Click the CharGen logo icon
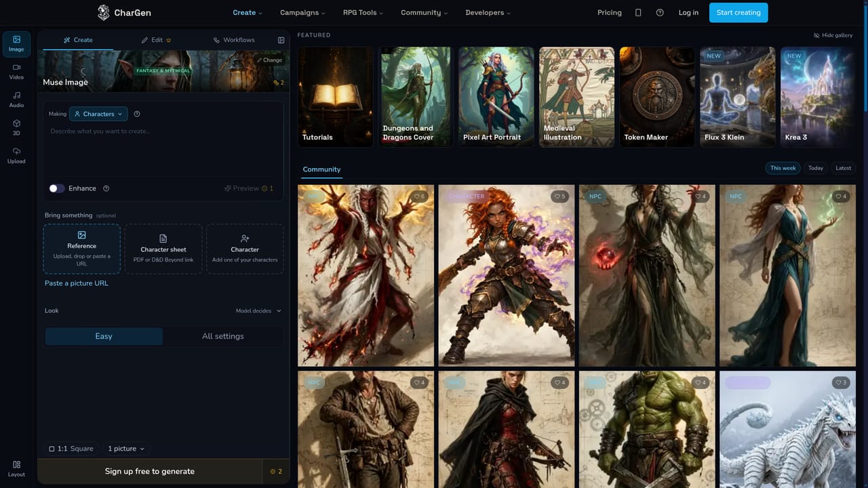Image resolution: width=868 pixels, height=488 pixels. click(x=104, y=12)
